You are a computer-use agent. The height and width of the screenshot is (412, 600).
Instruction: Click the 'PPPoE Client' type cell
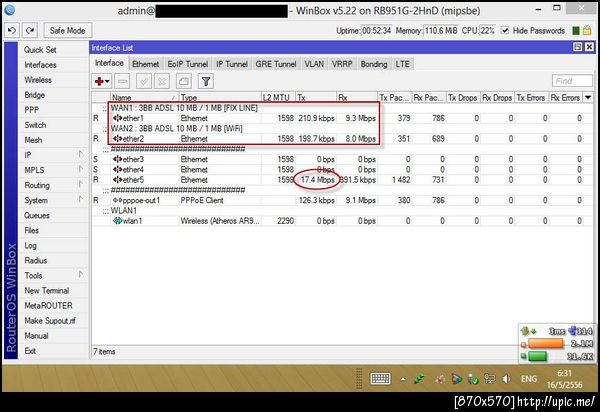tap(202, 200)
